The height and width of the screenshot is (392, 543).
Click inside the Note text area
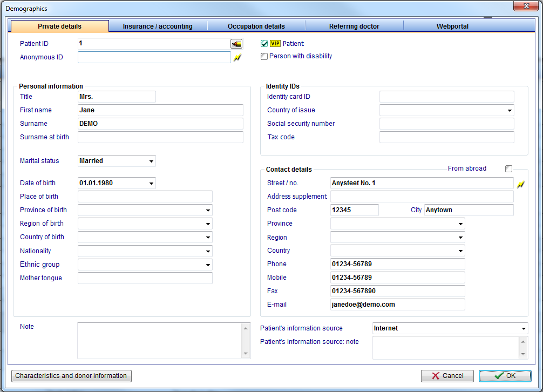click(x=160, y=341)
